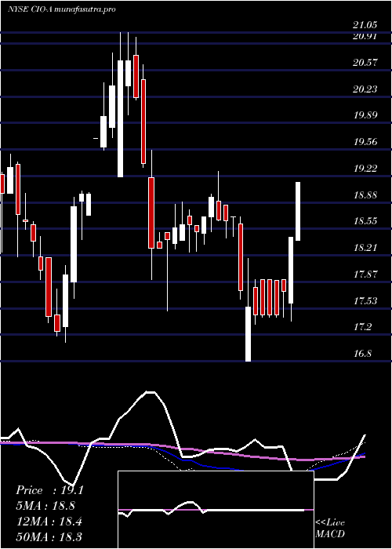Click the 50MA : 18.3 readout
This screenshot has width=392, height=549.
[x=49, y=536]
